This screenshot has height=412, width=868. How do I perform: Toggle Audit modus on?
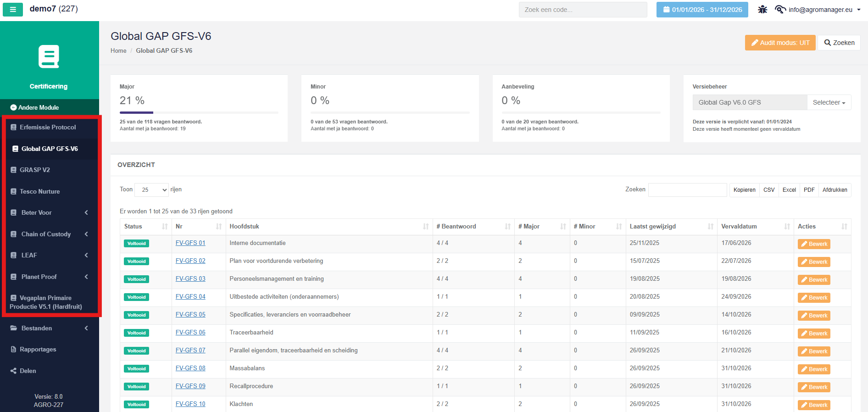coord(780,43)
